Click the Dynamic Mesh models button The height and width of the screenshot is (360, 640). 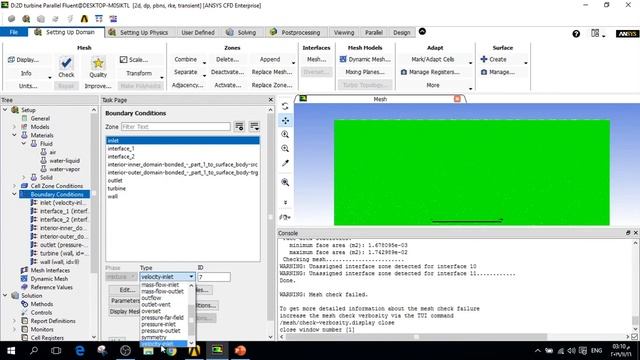[x=365, y=59]
